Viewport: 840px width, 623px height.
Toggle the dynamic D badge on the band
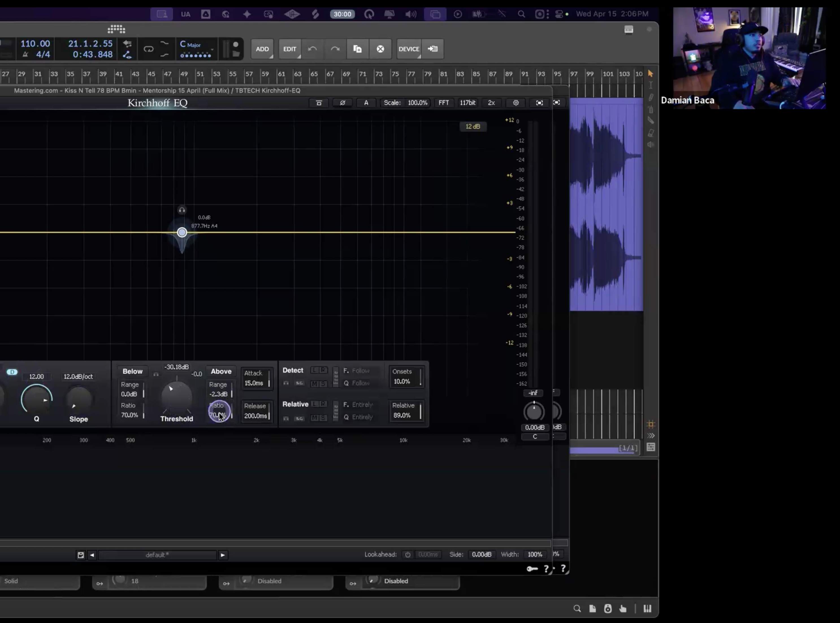12,372
